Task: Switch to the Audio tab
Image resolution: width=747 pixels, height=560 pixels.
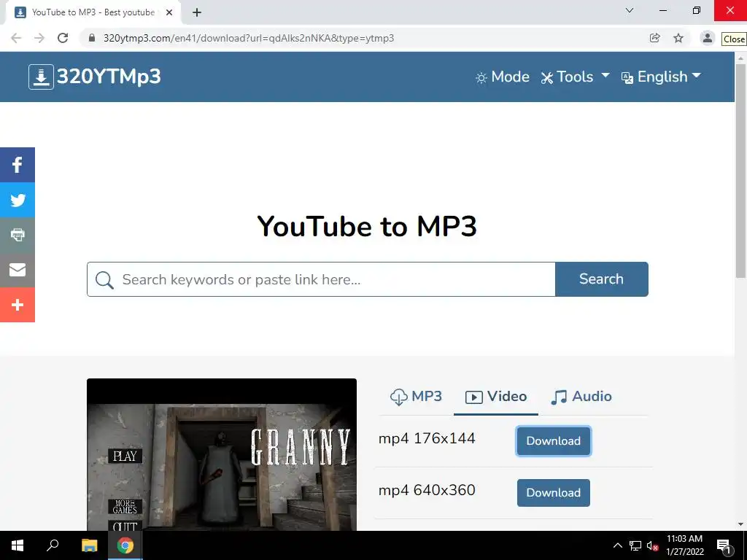Action: coord(581,397)
